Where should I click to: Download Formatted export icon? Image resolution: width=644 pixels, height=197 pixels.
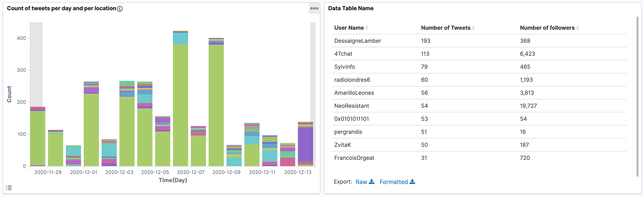click(412, 182)
